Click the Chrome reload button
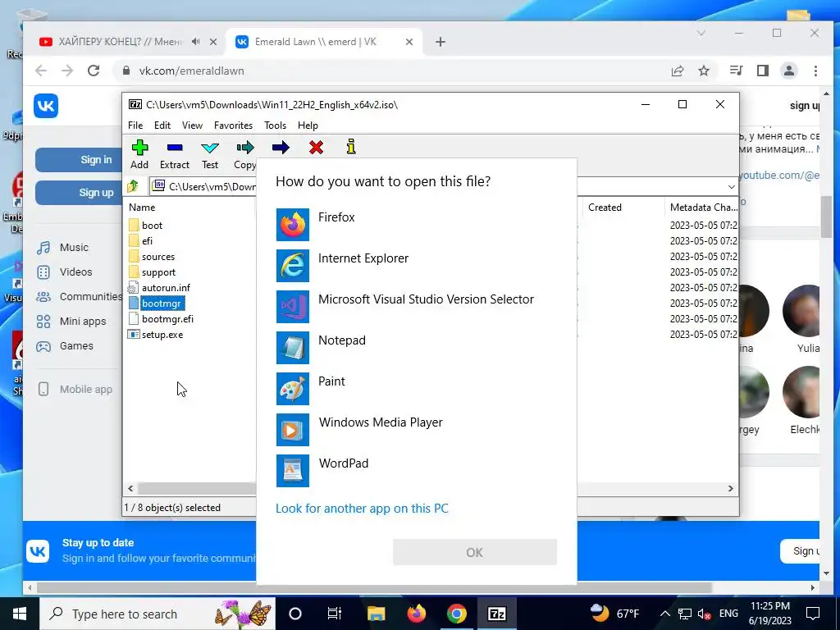The image size is (840, 630). [94, 71]
